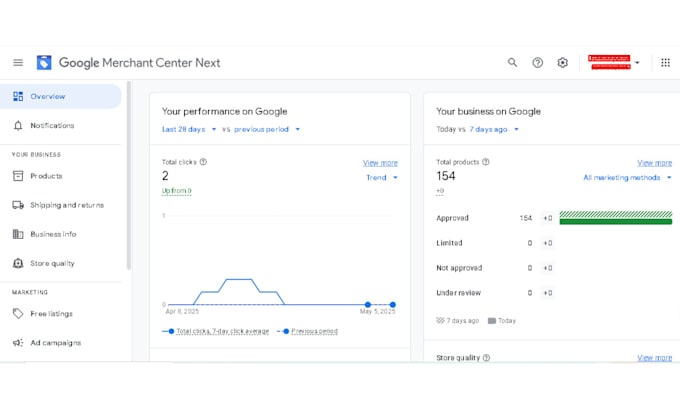Click the redacted account name

(609, 62)
